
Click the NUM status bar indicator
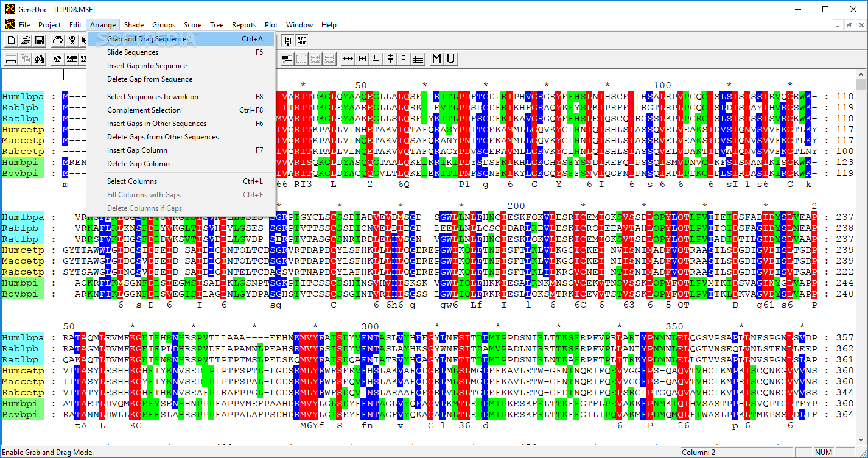pos(823,453)
